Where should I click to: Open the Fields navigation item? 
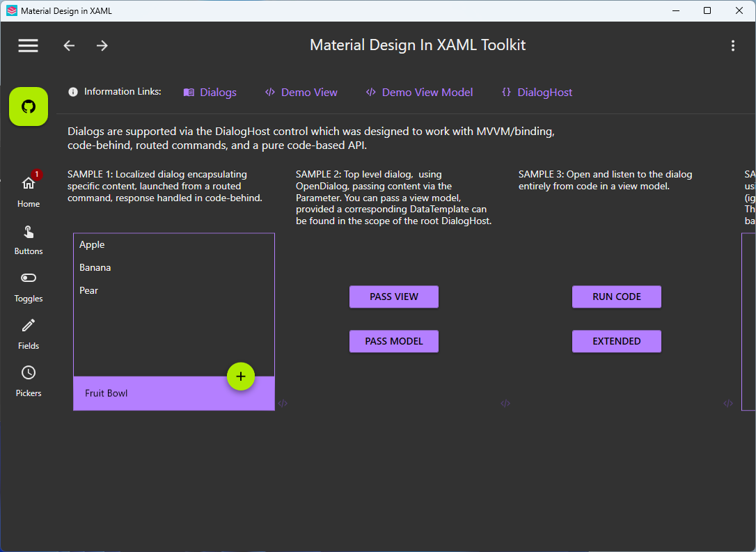pos(29,334)
